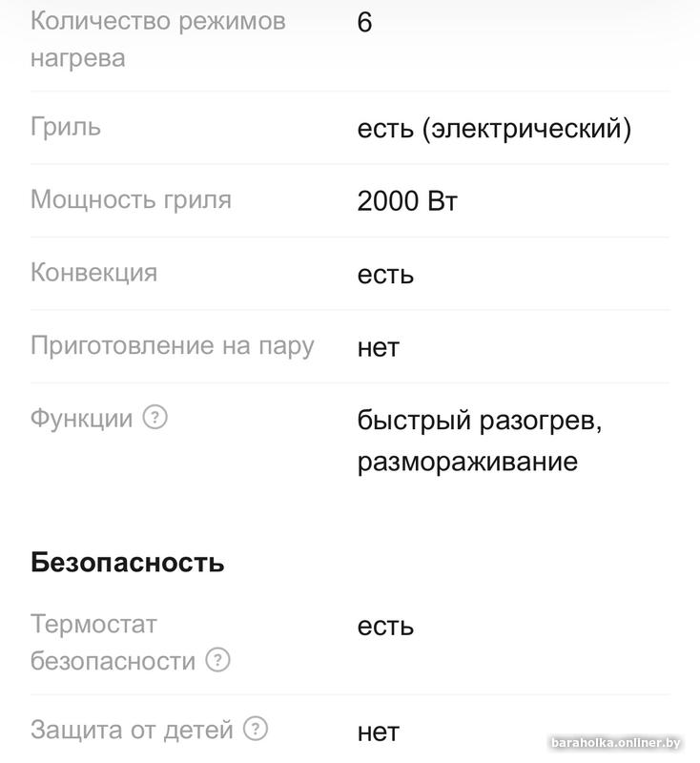Screen dimensions: 700x763
Task: Click the Мощность гриля label
Action: point(131,200)
